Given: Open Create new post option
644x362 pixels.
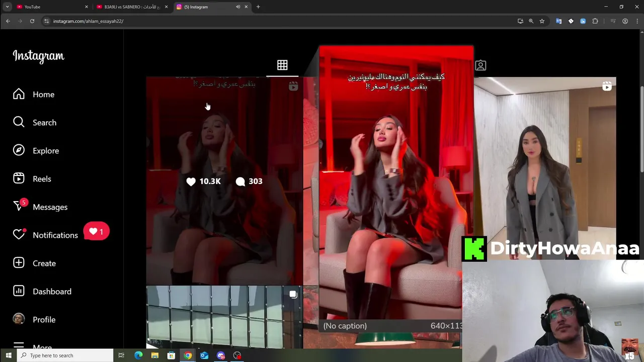Looking at the screenshot, I should tap(34, 263).
